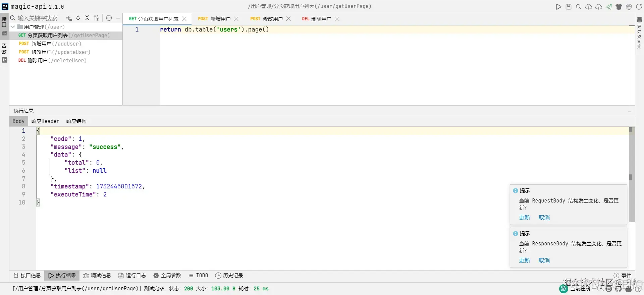Open the 调试信息 bottom tab
The image size is (644, 295).
click(x=97, y=276)
